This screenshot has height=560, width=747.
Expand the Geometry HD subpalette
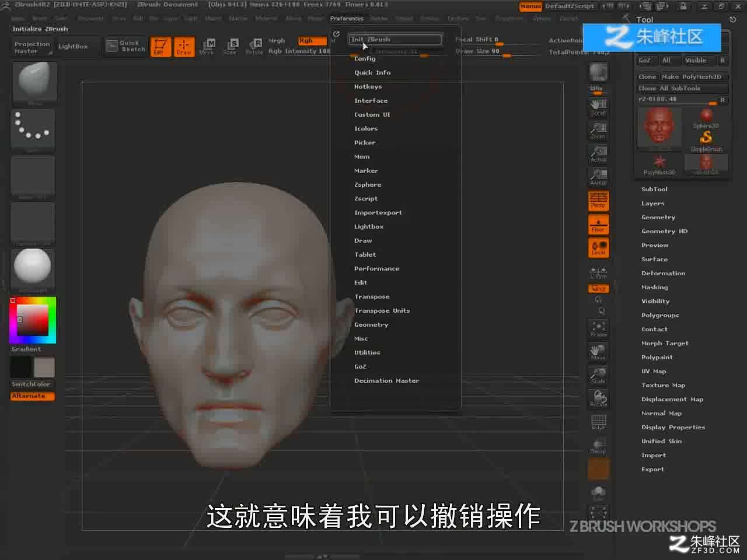tap(664, 231)
